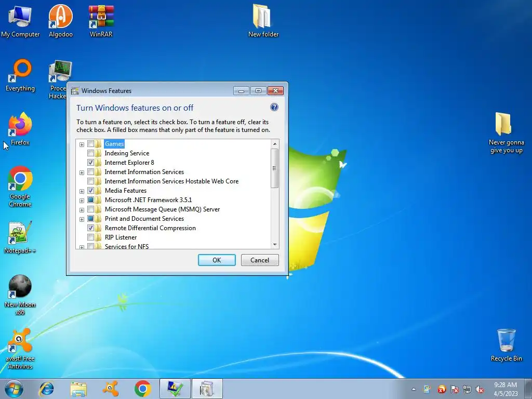The height and width of the screenshot is (399, 532).
Task: Check Internet Information Services Hostable Web Core
Action: point(90,181)
